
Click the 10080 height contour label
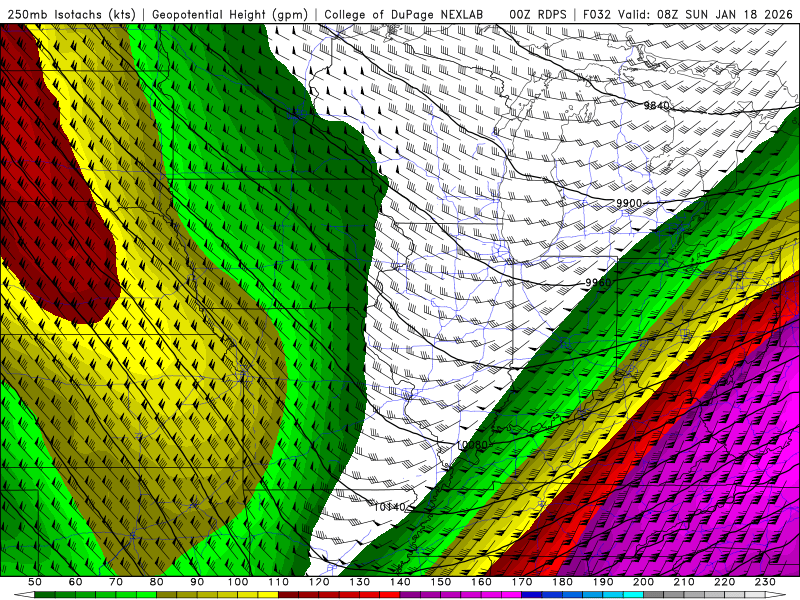click(472, 444)
